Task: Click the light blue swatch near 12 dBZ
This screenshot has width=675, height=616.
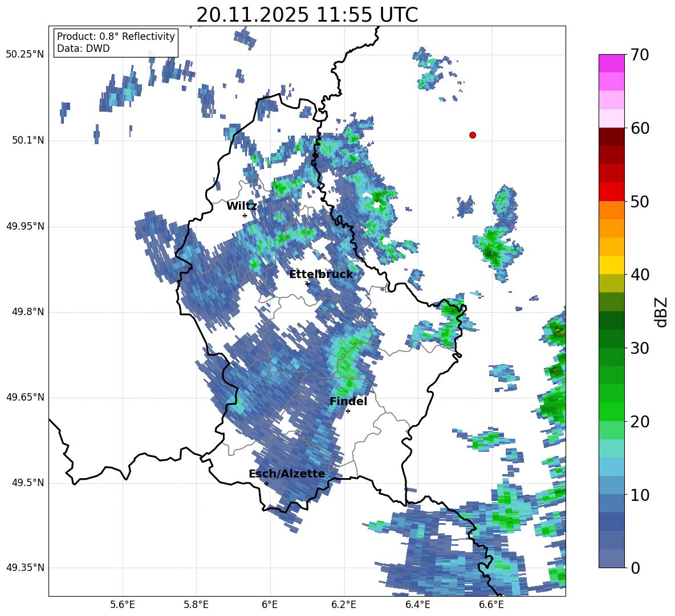Action: [611, 467]
